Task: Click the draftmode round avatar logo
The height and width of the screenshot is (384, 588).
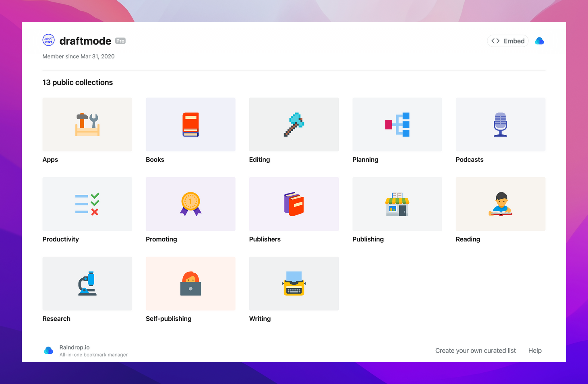Action: (49, 40)
